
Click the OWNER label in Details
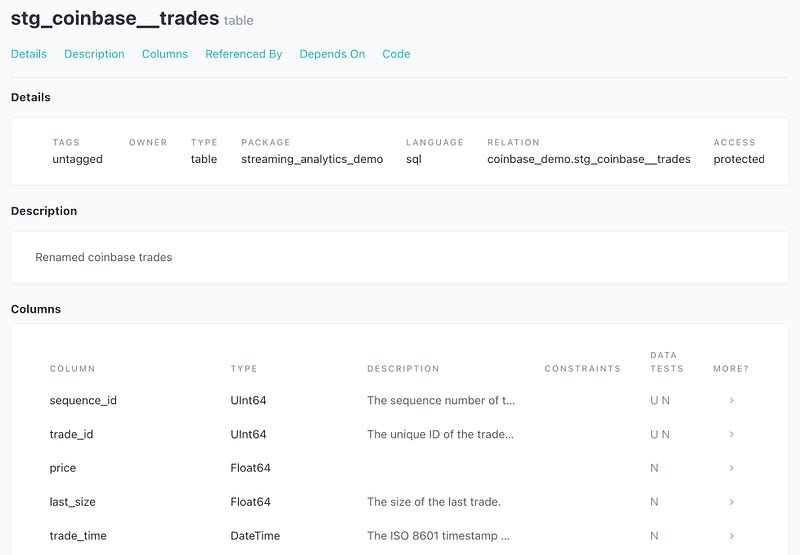click(148, 142)
